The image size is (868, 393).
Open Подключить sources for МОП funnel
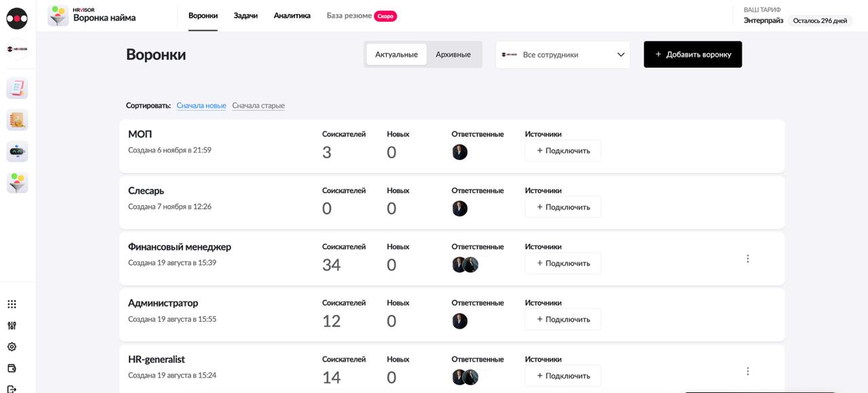[x=563, y=150]
